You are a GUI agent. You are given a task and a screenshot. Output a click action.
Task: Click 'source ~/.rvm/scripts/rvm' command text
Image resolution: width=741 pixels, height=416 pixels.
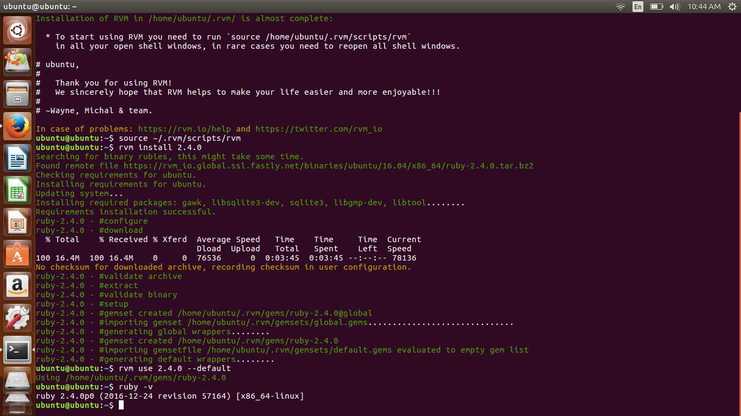pos(180,138)
